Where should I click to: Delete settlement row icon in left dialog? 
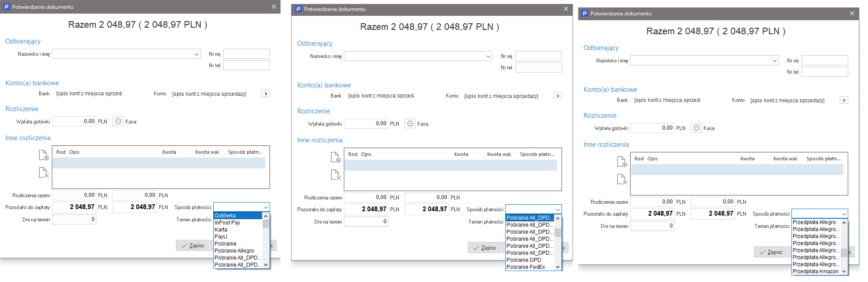[44, 173]
